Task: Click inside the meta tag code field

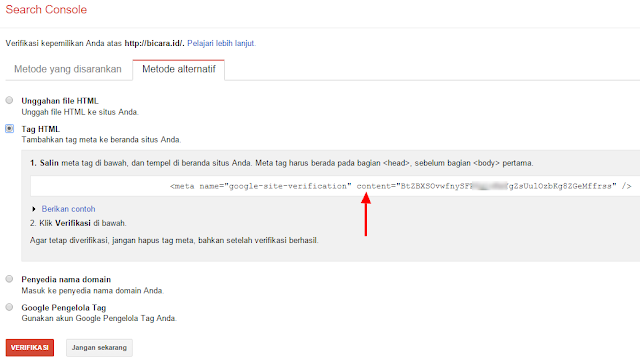Action: (335, 186)
